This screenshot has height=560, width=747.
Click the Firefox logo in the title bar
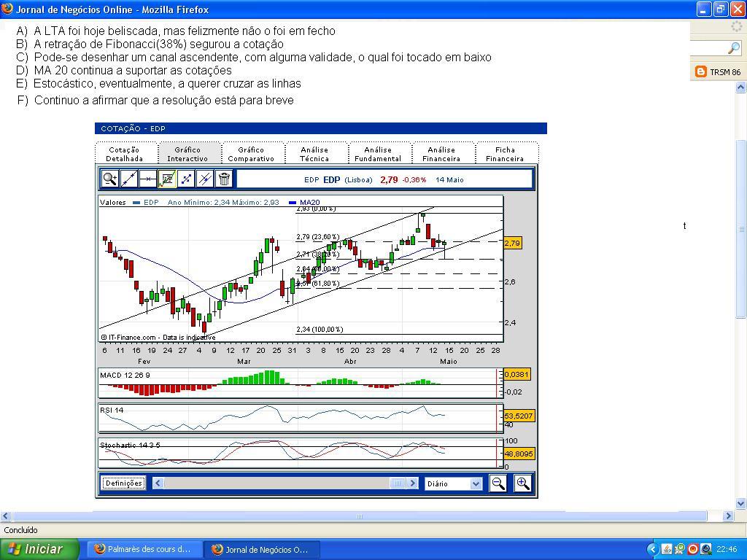click(7, 9)
